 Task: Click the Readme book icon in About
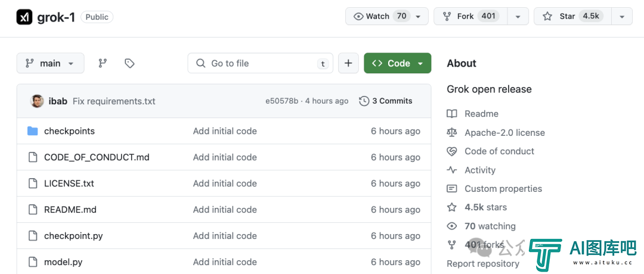[x=452, y=114]
